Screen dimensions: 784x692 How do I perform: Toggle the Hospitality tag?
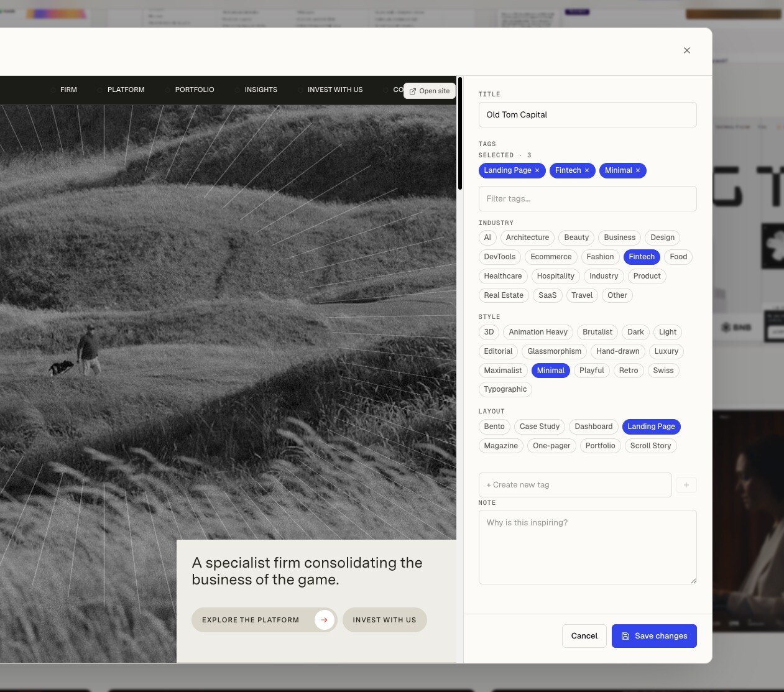coord(556,276)
